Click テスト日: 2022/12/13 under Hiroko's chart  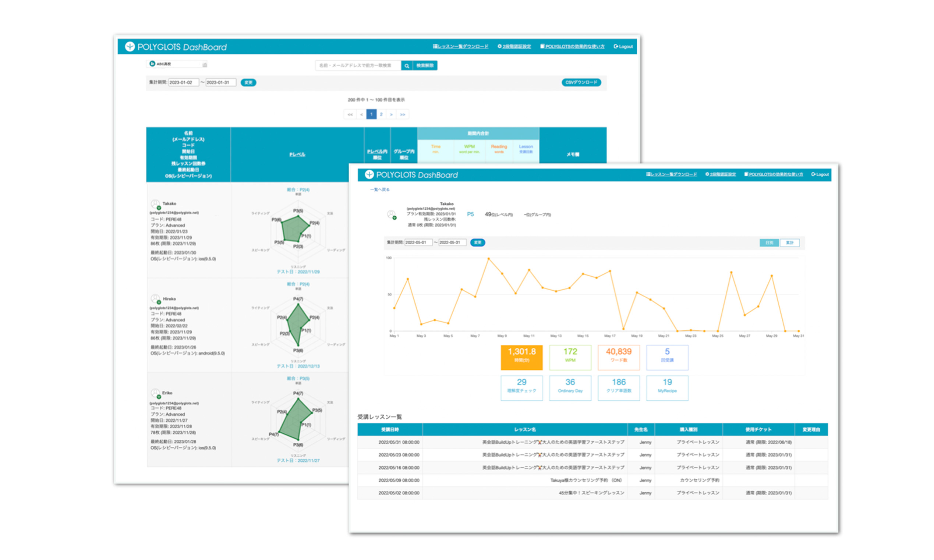298,366
